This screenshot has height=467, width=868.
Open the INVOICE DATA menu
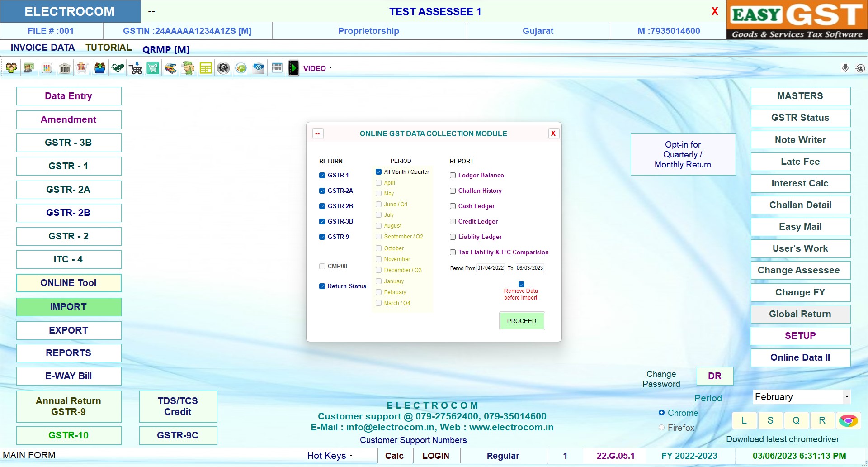click(x=42, y=48)
